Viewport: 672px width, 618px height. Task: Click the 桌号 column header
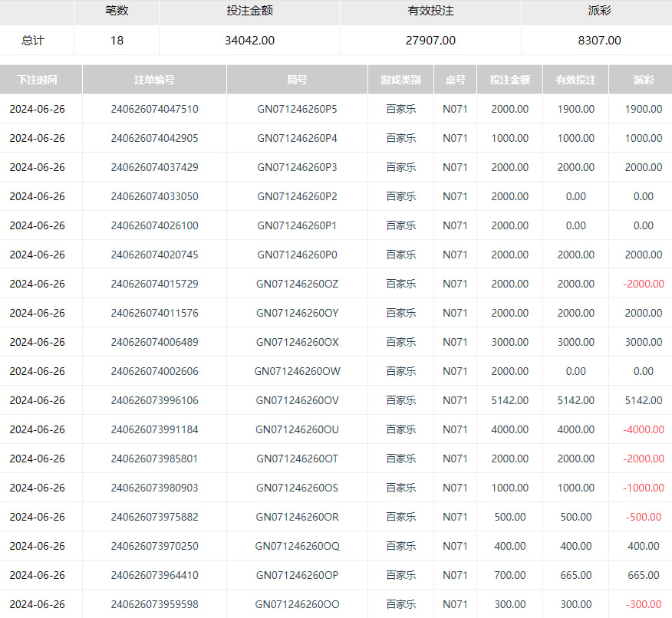click(x=455, y=80)
